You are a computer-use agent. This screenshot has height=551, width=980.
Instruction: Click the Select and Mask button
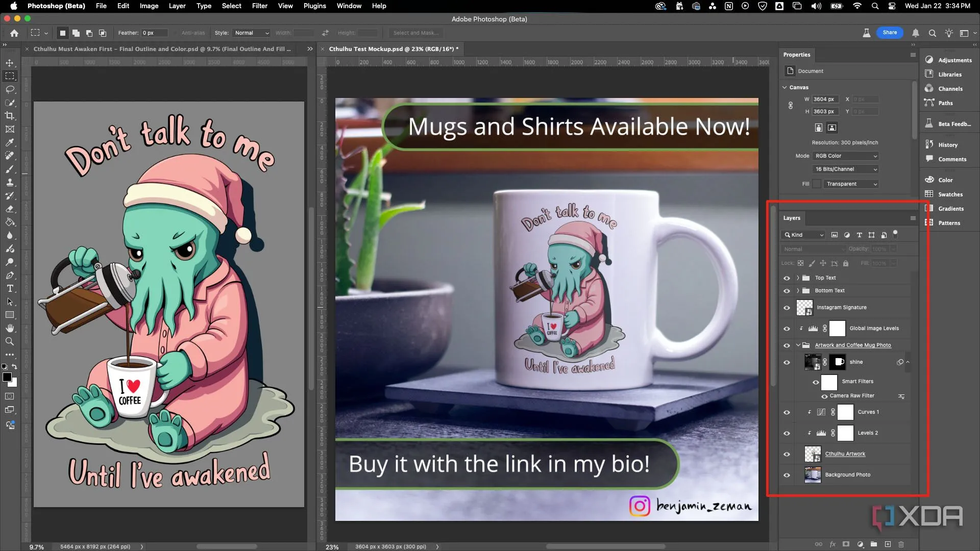[x=415, y=33]
